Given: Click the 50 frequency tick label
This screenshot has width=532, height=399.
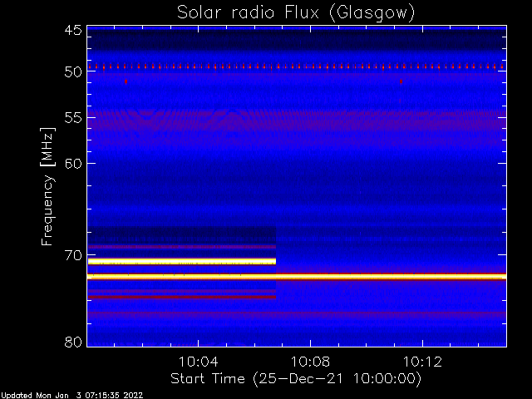Looking at the screenshot, I should click(73, 71).
